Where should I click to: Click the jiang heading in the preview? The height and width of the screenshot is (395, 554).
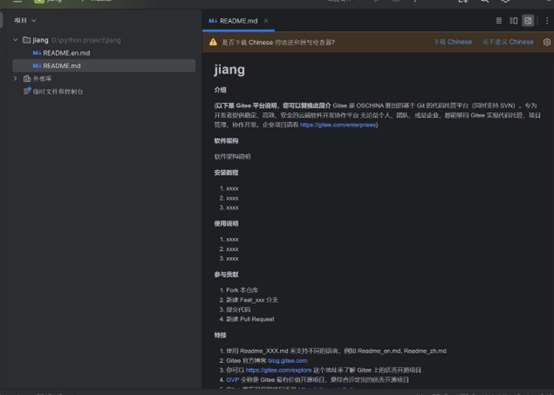click(229, 70)
